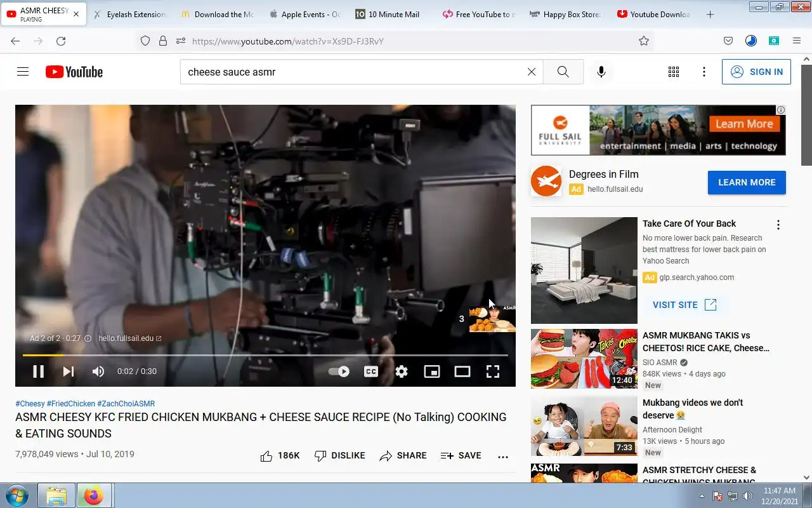Show hidden system tray icons

tap(702, 496)
